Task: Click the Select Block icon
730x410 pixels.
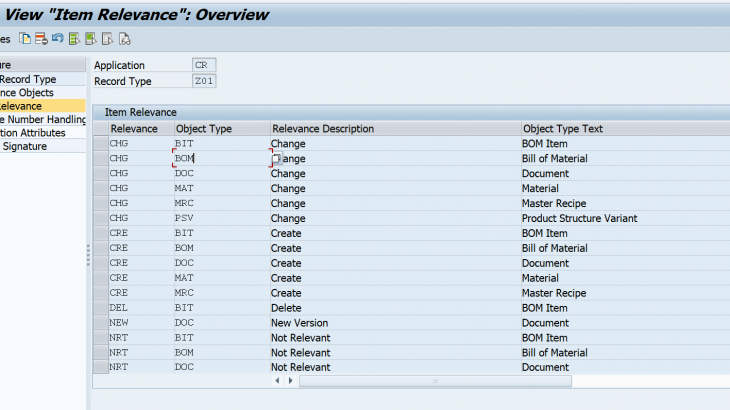Action: [91, 39]
